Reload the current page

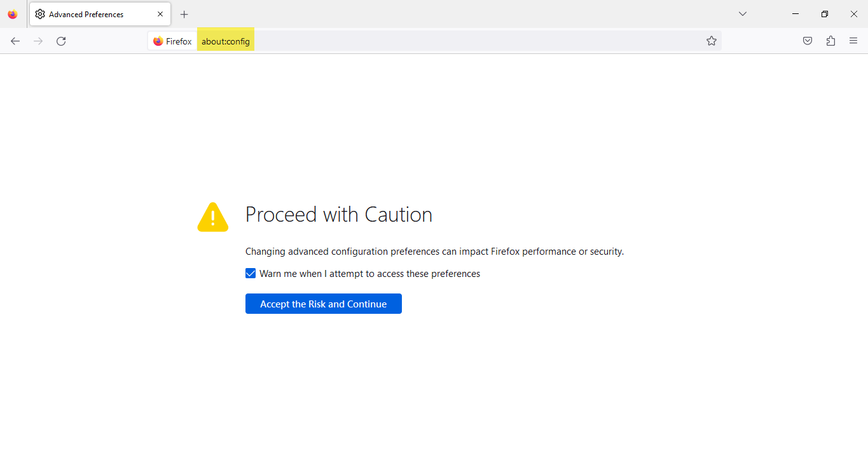click(x=61, y=41)
